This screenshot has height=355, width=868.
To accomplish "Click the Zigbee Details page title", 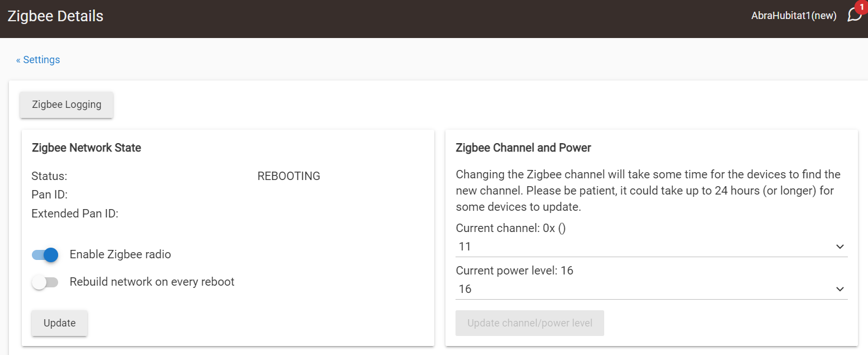I will pyautogui.click(x=55, y=16).
